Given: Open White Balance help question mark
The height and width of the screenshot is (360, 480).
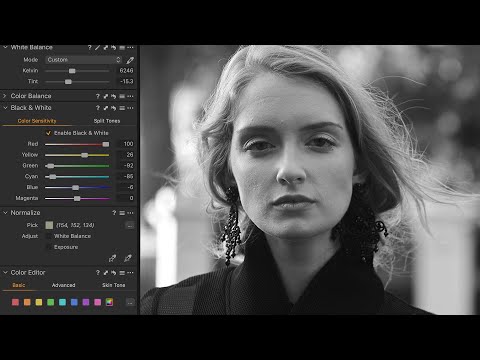Looking at the screenshot, I should tap(90, 48).
